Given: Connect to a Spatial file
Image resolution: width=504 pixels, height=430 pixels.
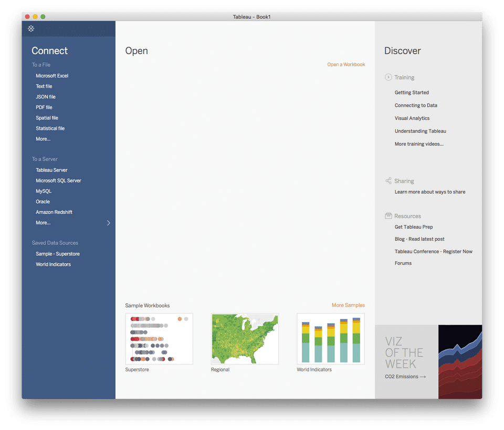Looking at the screenshot, I should click(x=47, y=118).
